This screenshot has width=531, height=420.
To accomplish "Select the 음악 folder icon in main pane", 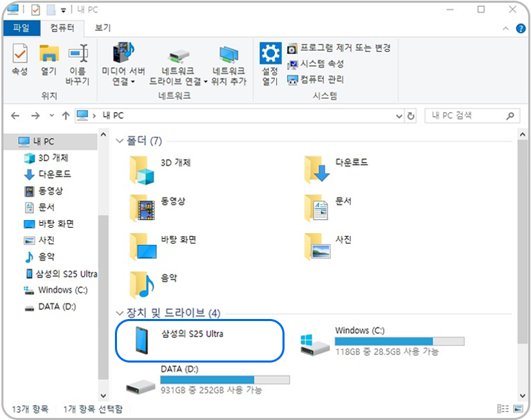I will (x=142, y=285).
